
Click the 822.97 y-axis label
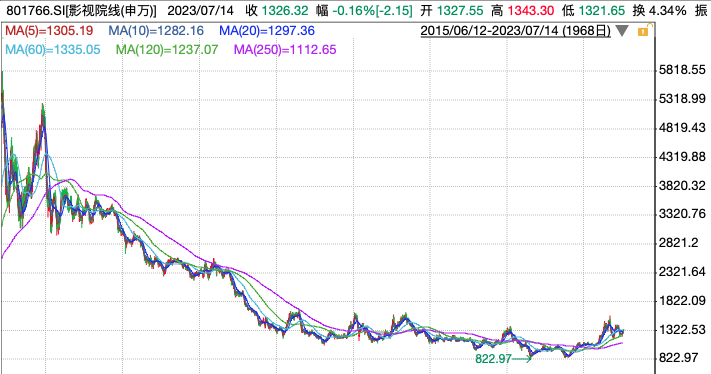click(x=678, y=358)
